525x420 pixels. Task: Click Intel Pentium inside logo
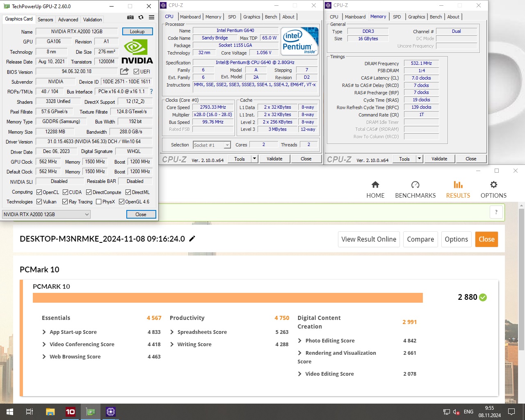[x=299, y=41]
